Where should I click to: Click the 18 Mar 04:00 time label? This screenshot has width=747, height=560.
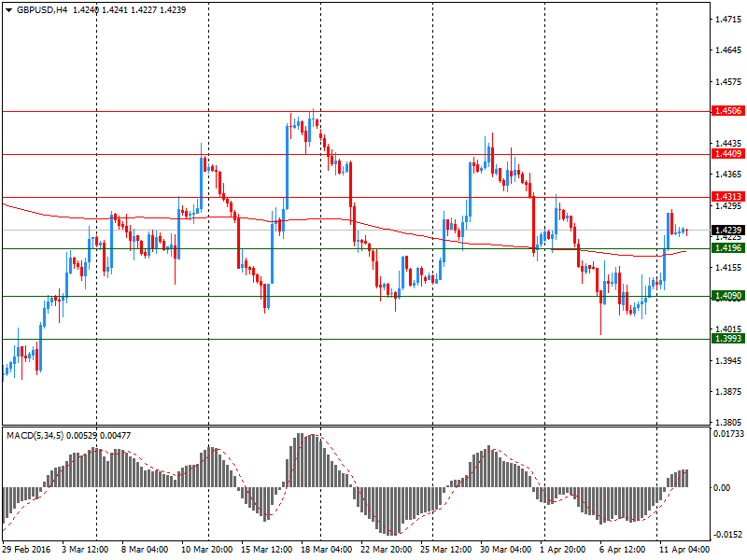[326, 550]
